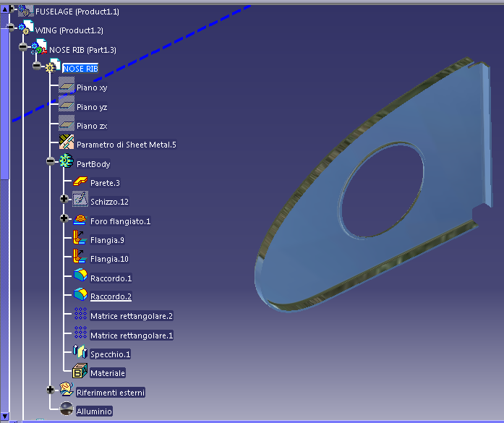Viewport: 504px width, 423px height.
Task: Click the tree scrollbar up arrow
Action: (4, 9)
